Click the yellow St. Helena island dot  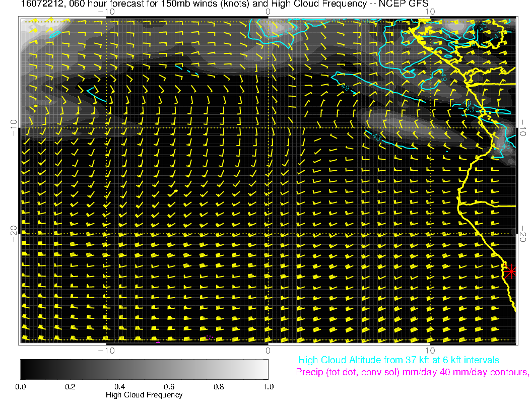[x=176, y=191]
